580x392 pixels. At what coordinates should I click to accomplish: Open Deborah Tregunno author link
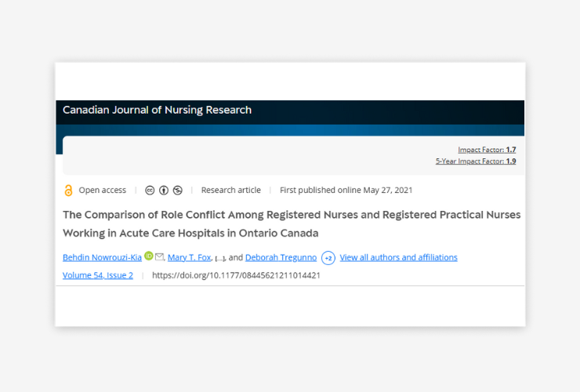point(281,257)
